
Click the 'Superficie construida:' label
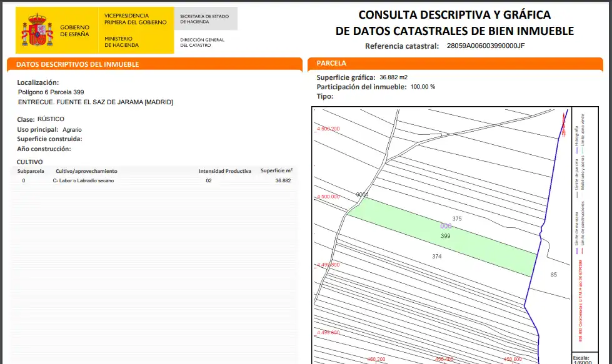(49, 139)
